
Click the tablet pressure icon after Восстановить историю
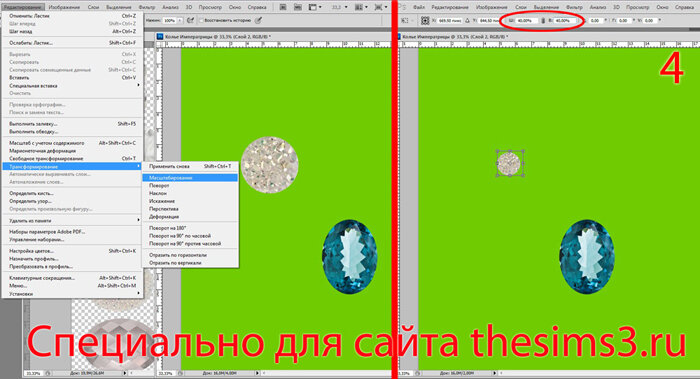coord(258,21)
